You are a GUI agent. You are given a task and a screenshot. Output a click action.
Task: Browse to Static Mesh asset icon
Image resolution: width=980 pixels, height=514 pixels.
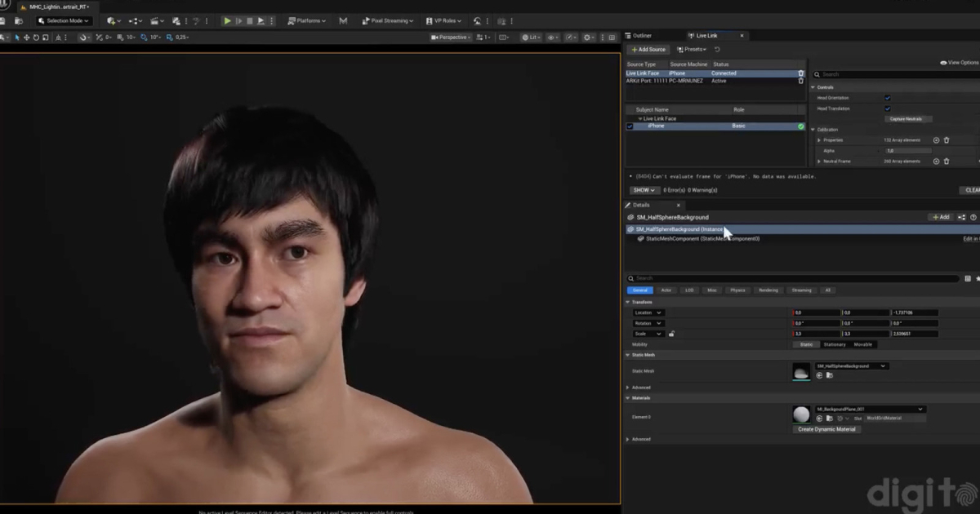(829, 375)
